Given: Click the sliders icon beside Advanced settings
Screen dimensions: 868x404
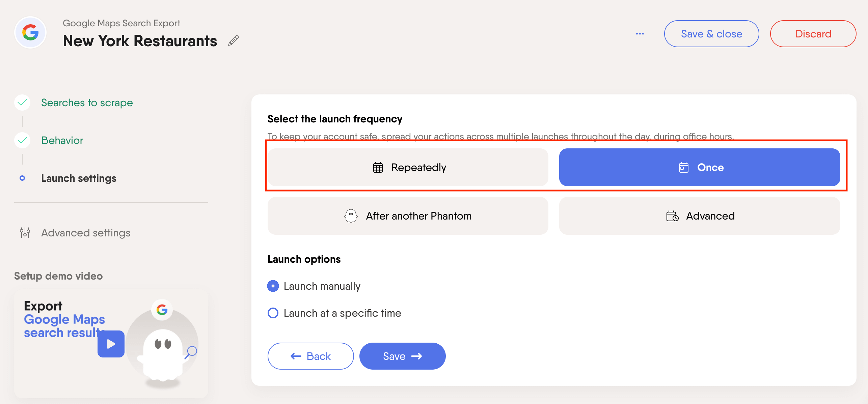Looking at the screenshot, I should tap(25, 232).
